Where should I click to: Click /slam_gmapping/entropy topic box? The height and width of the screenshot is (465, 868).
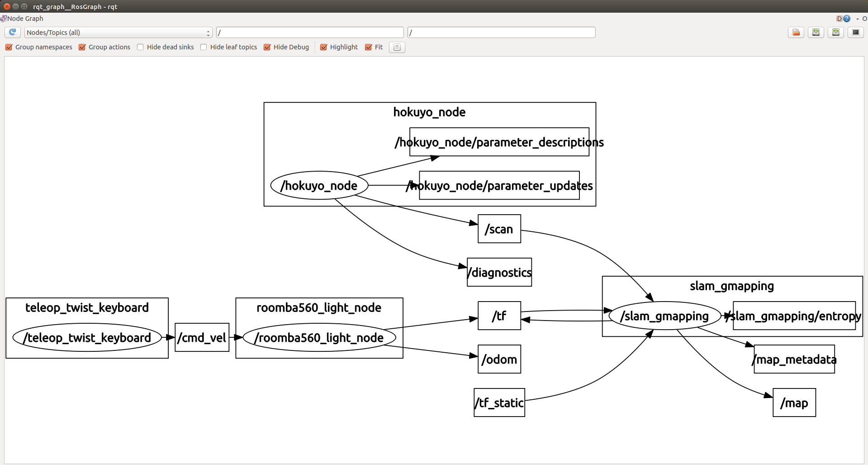pos(794,316)
